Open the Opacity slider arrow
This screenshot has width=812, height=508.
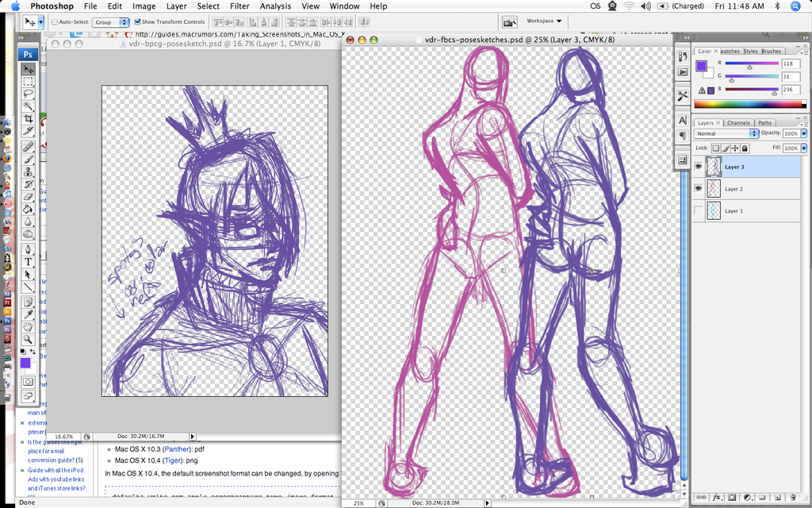click(x=804, y=133)
